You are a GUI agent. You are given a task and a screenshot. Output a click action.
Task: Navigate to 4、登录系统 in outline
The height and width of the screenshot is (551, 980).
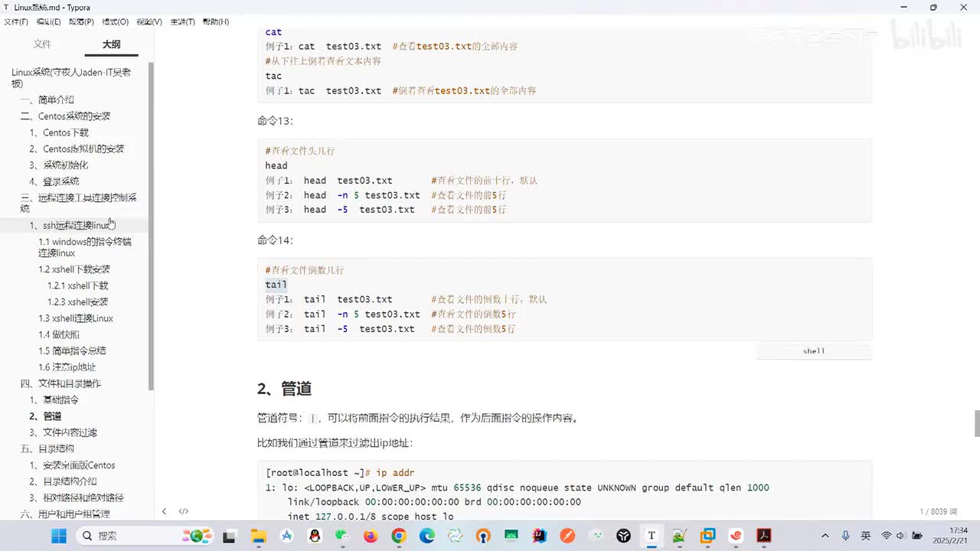(54, 181)
